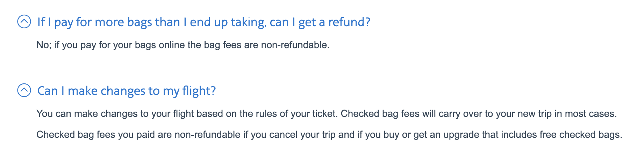Collapse the bag refund question chevron icon
The width and height of the screenshot is (644, 164).
24,22
